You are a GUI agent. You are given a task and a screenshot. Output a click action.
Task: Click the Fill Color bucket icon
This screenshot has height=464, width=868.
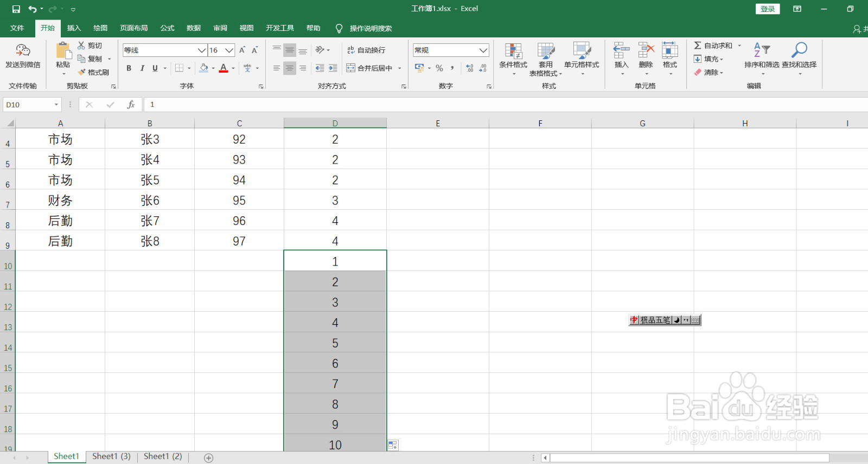[x=204, y=68]
